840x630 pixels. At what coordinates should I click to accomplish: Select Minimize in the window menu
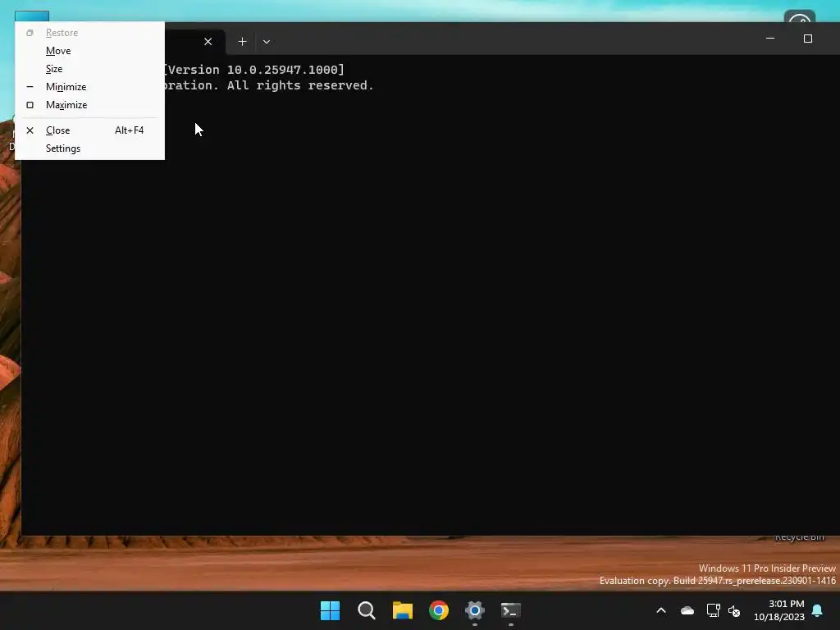click(x=89, y=87)
